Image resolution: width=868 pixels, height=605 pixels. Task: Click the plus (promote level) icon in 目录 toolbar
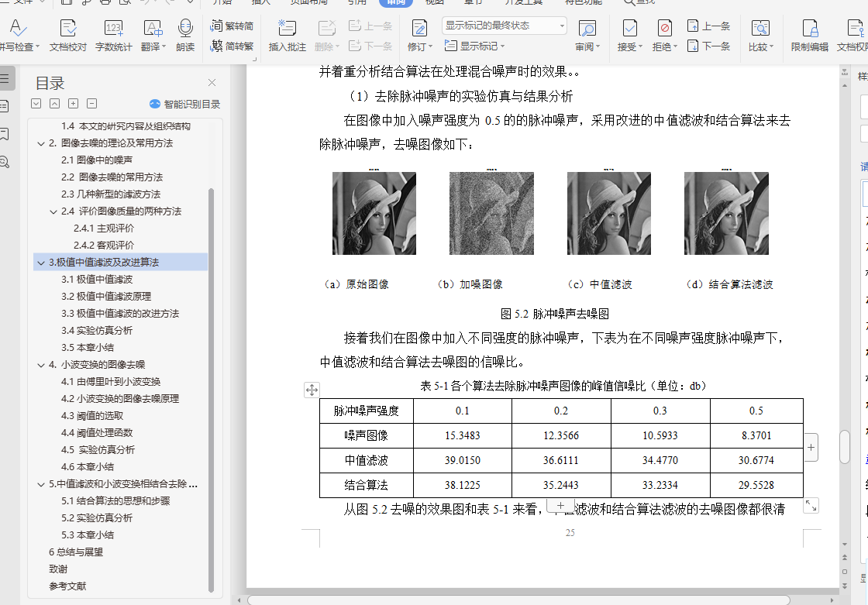(73, 104)
